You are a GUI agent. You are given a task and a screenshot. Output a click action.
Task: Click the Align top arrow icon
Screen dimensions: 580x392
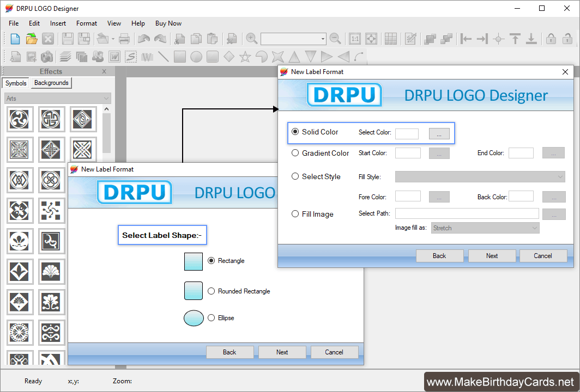click(515, 39)
